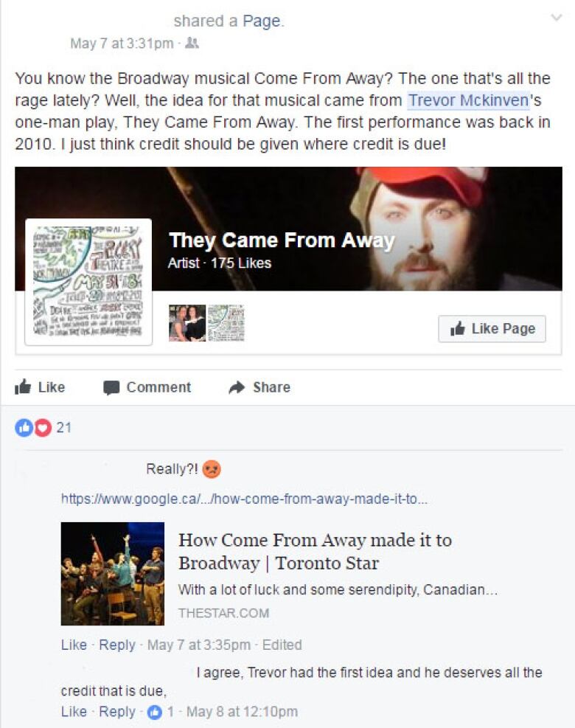This screenshot has width=575, height=728.
Task: Click the red heart love reaction icon
Action: (x=43, y=428)
